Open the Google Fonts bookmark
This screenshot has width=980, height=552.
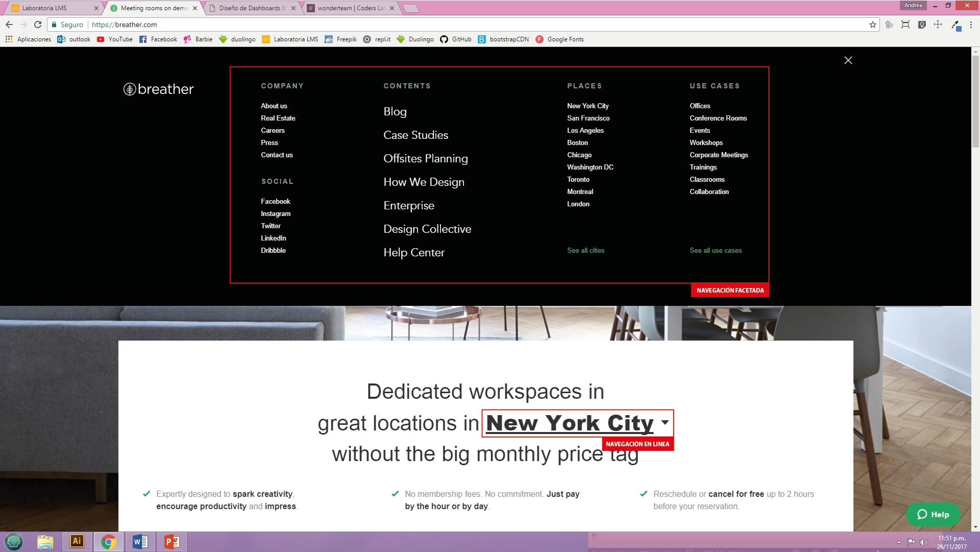pos(559,39)
